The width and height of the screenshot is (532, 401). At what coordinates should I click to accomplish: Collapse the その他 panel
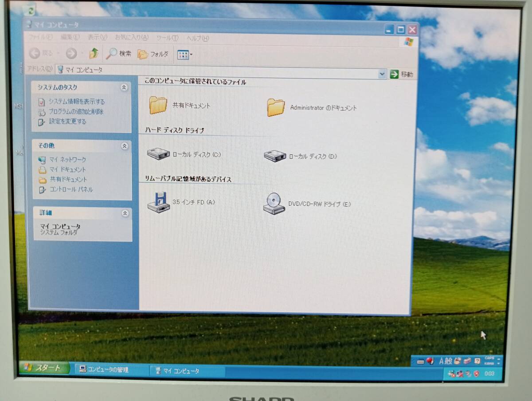pos(125,145)
